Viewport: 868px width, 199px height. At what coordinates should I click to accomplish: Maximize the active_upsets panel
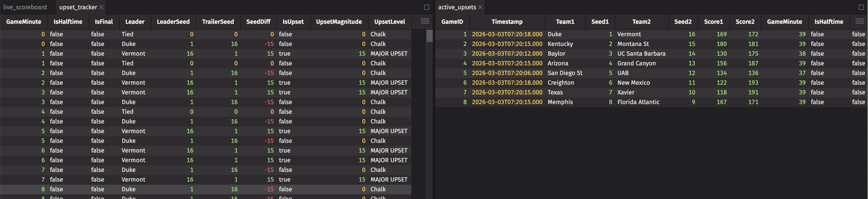pos(861,7)
